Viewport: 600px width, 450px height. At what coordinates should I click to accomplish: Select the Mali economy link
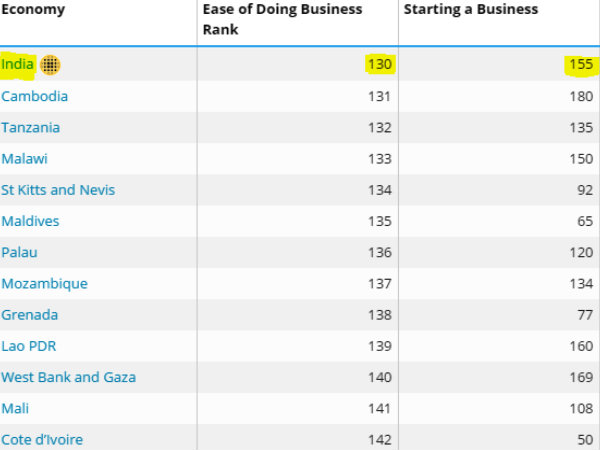pyautogui.click(x=16, y=408)
